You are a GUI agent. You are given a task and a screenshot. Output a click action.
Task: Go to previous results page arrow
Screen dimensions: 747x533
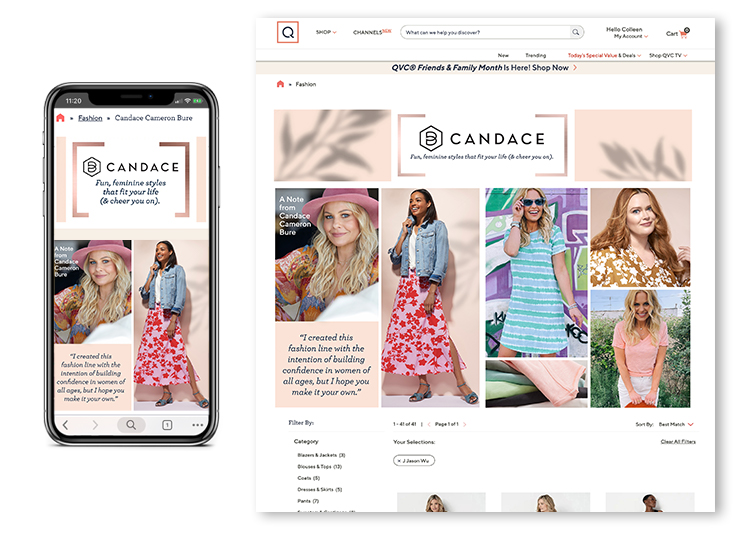429,424
